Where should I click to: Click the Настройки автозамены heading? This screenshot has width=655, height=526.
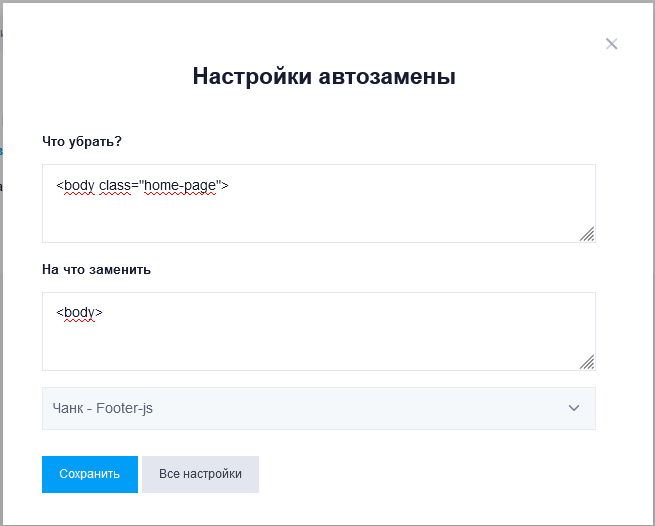pos(324,76)
